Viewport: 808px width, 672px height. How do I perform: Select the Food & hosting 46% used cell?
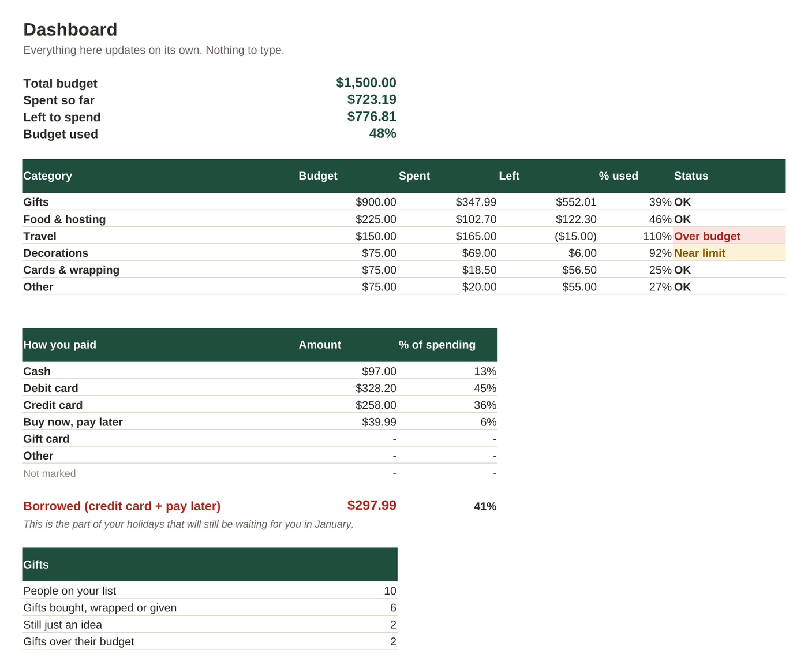(660, 219)
